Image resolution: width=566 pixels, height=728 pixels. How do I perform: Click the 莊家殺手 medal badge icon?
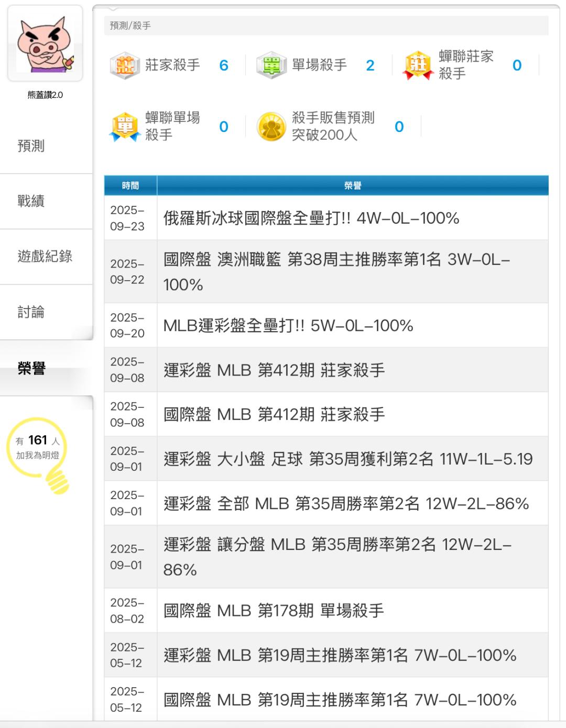[x=125, y=65]
